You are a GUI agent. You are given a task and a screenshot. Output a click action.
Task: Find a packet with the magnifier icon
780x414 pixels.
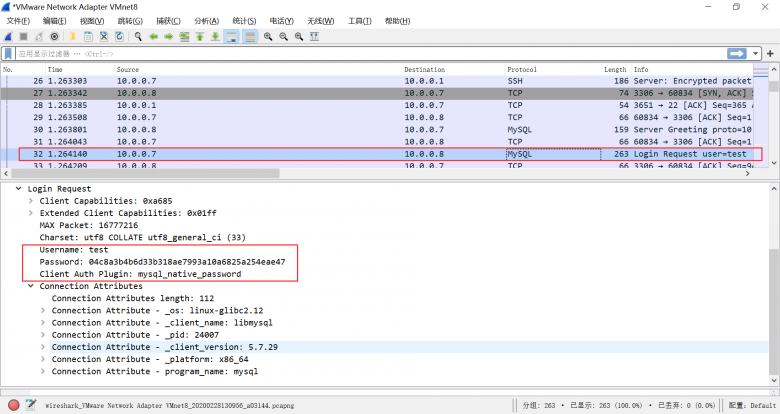pos(138,36)
